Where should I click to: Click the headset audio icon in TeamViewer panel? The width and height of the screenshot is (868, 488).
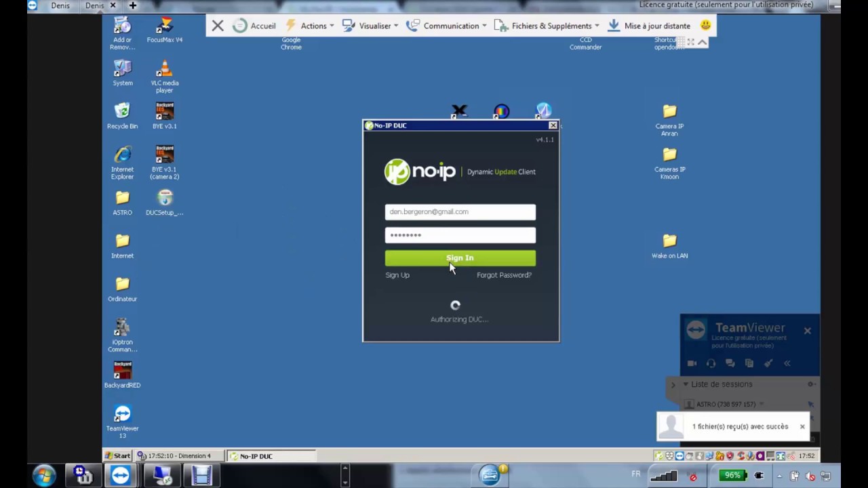coord(711,363)
